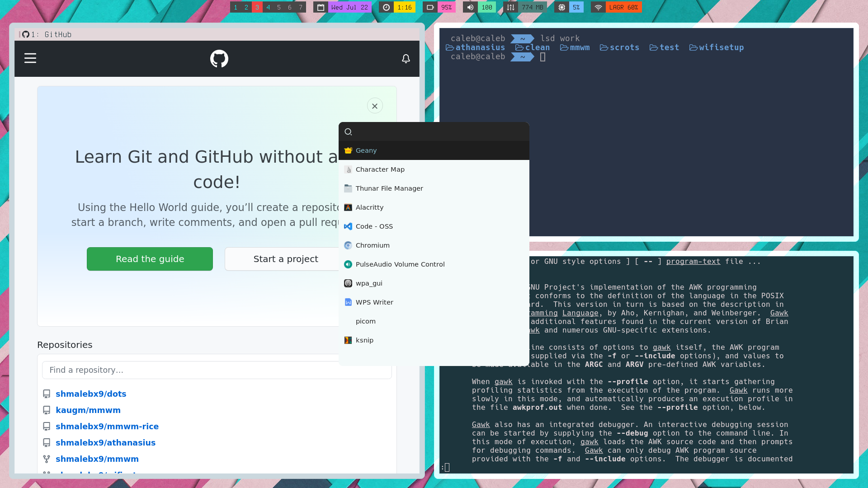Open GitHub hamburger menu icon
Screen dimensions: 868x488
coord(30,58)
